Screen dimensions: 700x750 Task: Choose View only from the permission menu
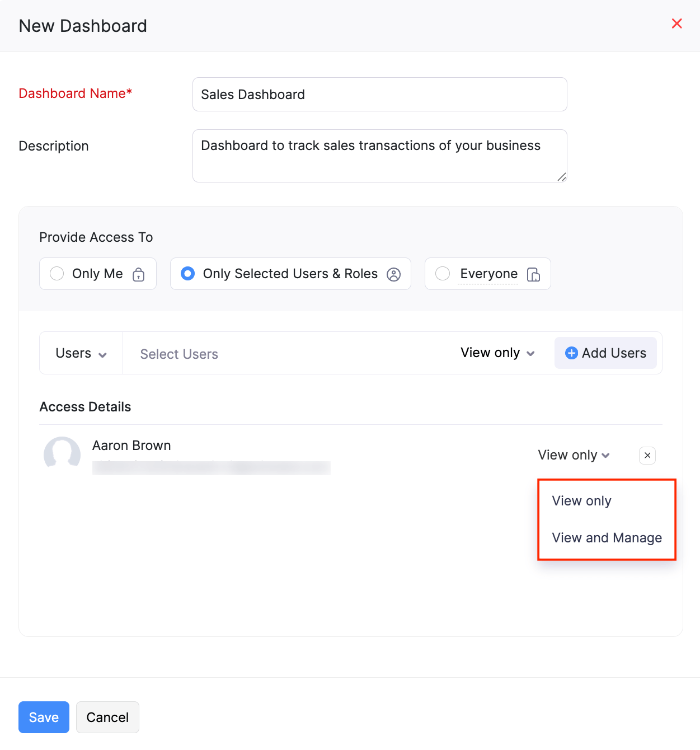coord(581,500)
